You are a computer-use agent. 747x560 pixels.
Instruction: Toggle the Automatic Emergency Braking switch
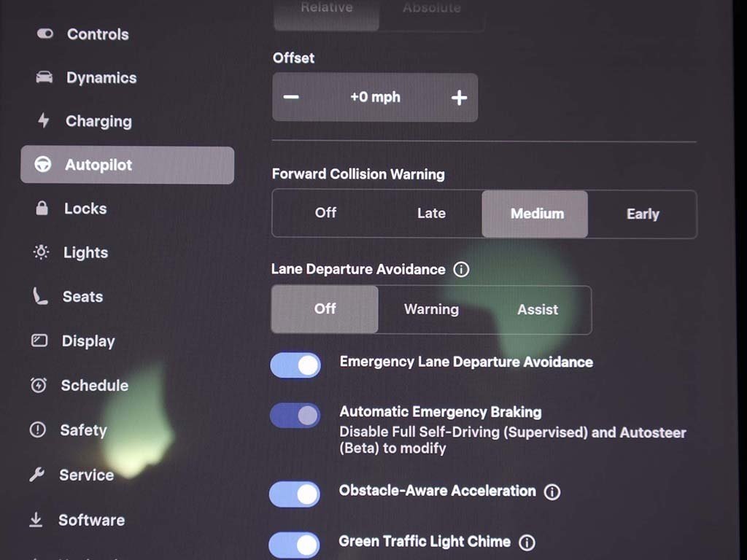tap(295, 416)
